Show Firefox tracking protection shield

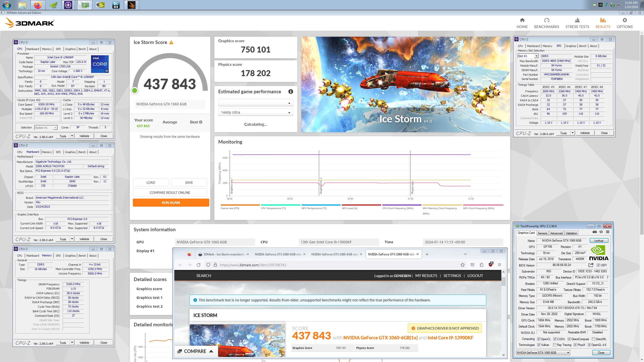208,265
